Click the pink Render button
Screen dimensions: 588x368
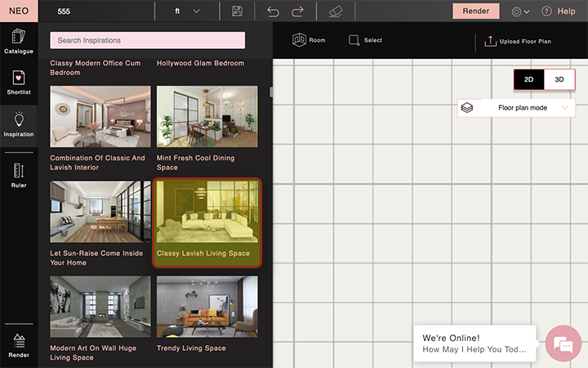(x=476, y=11)
